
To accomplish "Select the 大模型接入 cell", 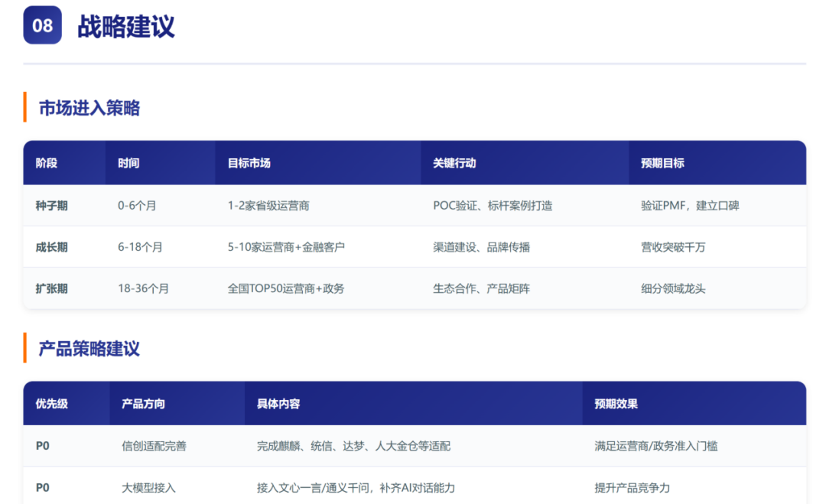I will (x=148, y=487).
